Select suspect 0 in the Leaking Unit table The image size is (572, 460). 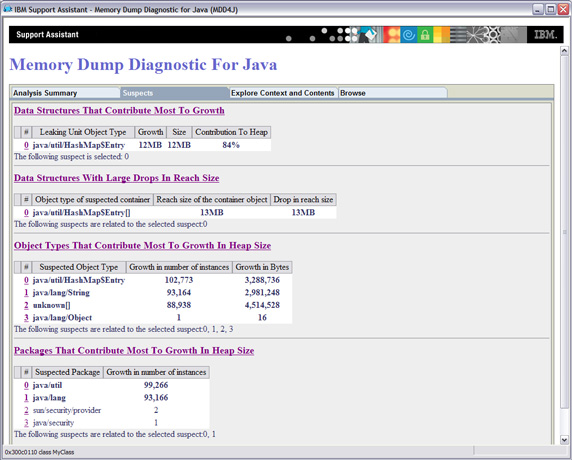26,145
